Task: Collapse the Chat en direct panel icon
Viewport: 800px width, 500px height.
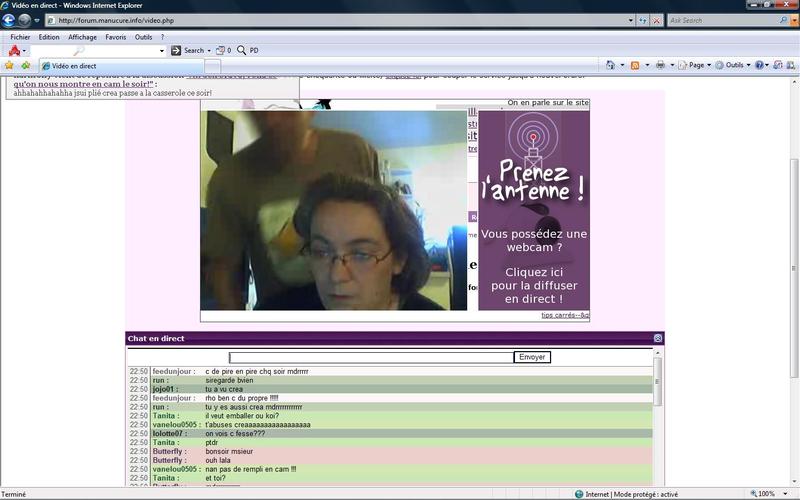Action: [x=658, y=338]
